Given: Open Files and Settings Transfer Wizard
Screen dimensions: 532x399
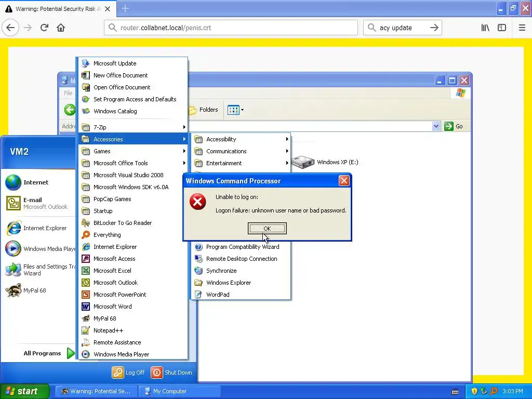Looking at the screenshot, I should pyautogui.click(x=38, y=270).
